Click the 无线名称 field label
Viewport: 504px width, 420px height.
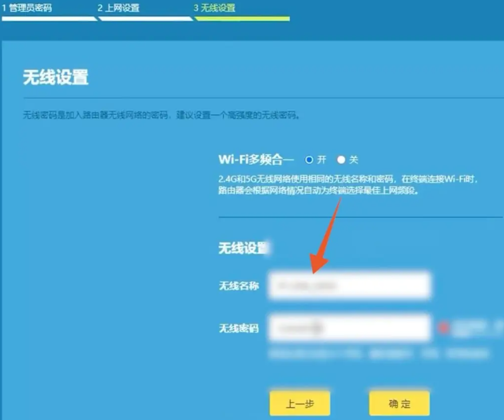coord(239,286)
